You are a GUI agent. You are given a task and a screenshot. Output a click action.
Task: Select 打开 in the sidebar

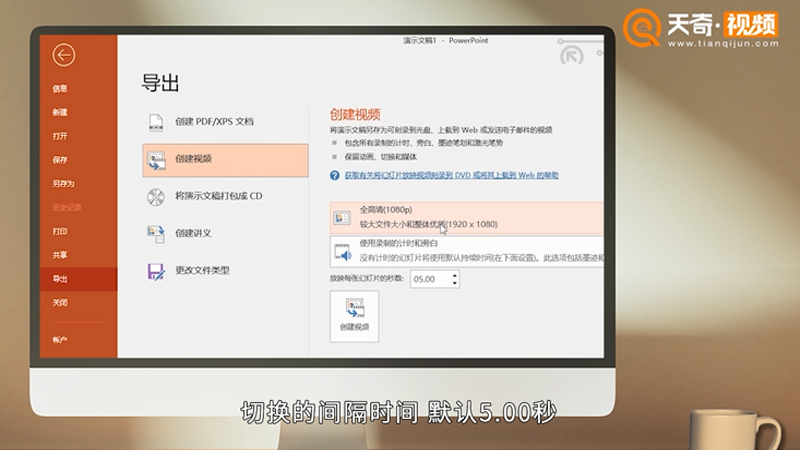tap(60, 136)
